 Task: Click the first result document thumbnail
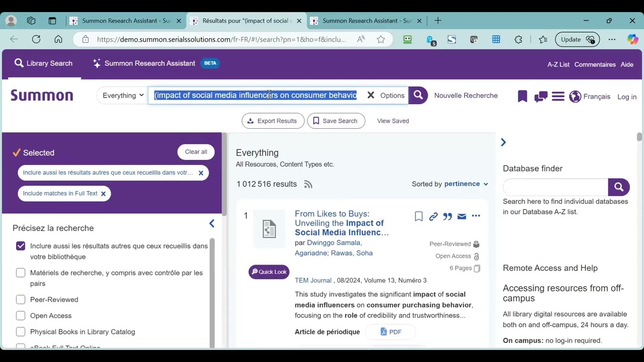[x=269, y=229]
